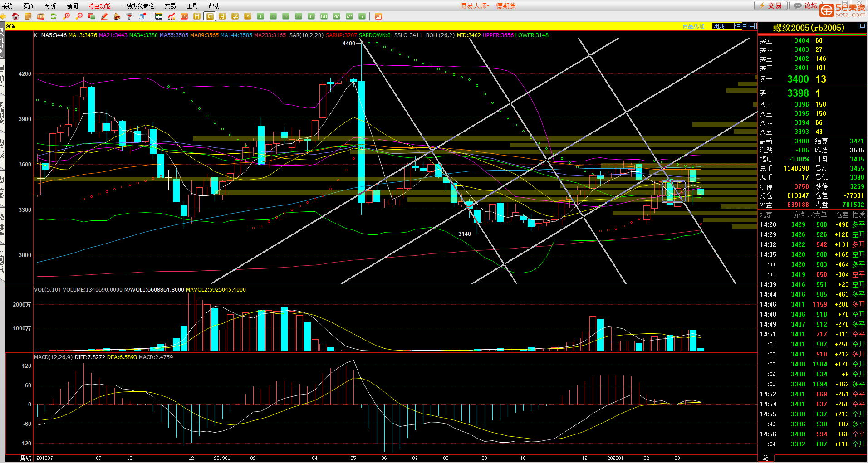Click the 商品叠加 link
The width and height of the screenshot is (868, 463).
point(693,26)
